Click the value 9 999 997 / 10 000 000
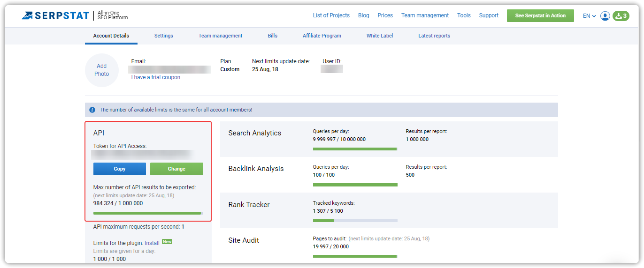Screen dimensions: 644x268 pos(339,139)
